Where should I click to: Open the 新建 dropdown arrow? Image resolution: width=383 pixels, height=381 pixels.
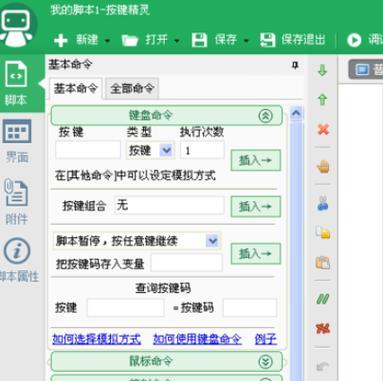[107, 41]
